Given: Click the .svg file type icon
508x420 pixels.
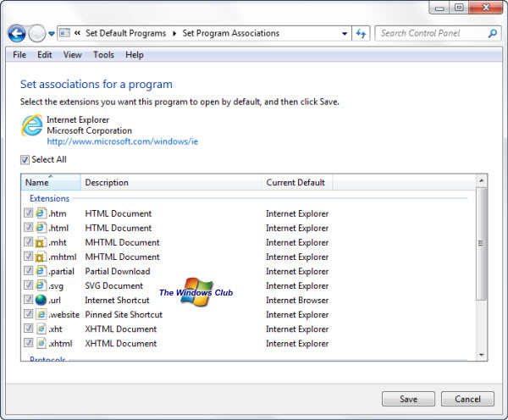Looking at the screenshot, I should (41, 285).
